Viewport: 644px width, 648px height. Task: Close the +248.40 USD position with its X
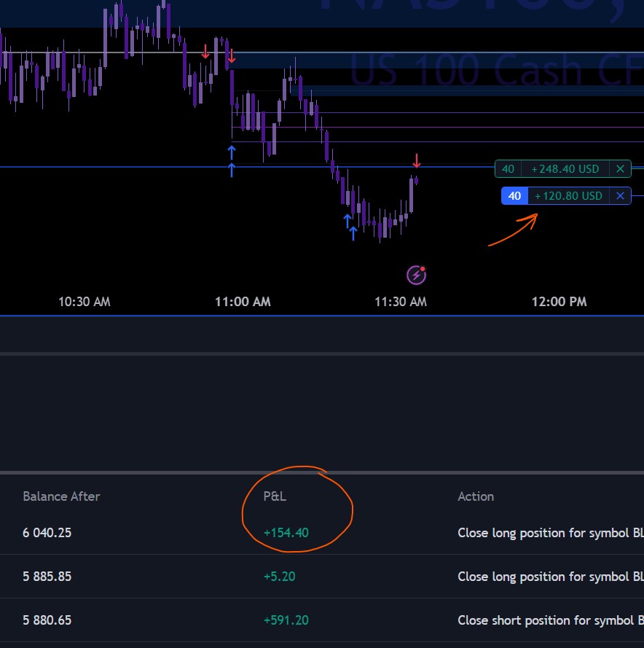620,169
